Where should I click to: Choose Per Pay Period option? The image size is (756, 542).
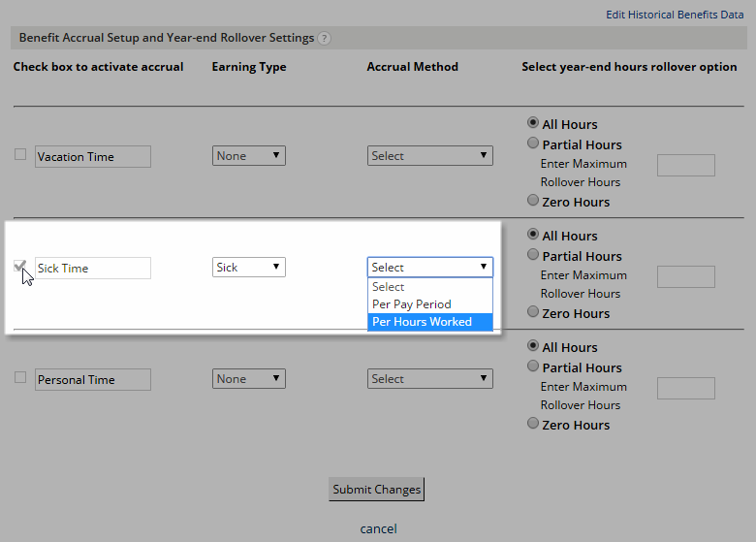(x=430, y=304)
